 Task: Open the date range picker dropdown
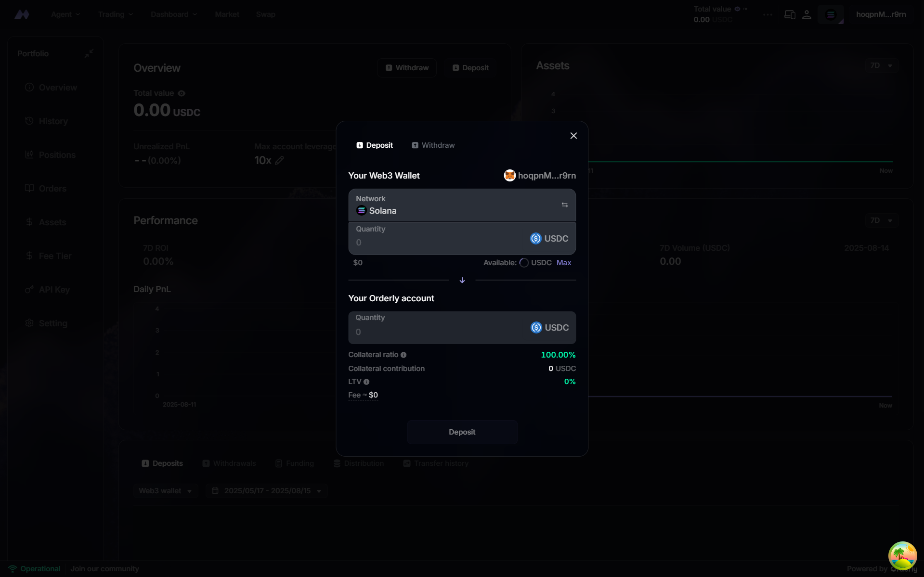266,491
